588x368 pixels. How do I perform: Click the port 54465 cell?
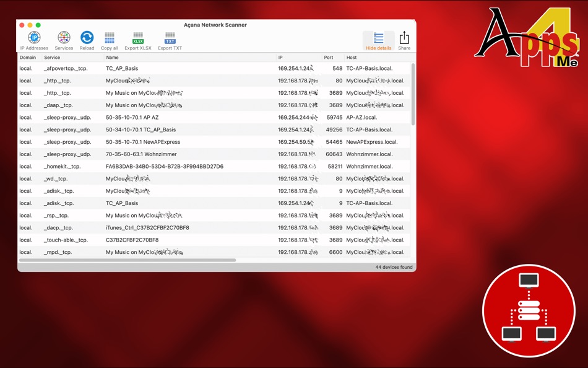point(334,142)
